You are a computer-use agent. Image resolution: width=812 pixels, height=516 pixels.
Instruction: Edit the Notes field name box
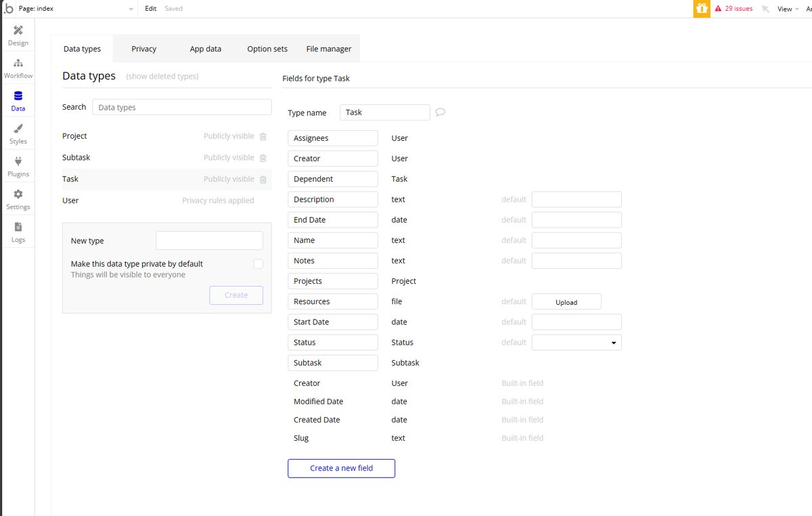[333, 261]
